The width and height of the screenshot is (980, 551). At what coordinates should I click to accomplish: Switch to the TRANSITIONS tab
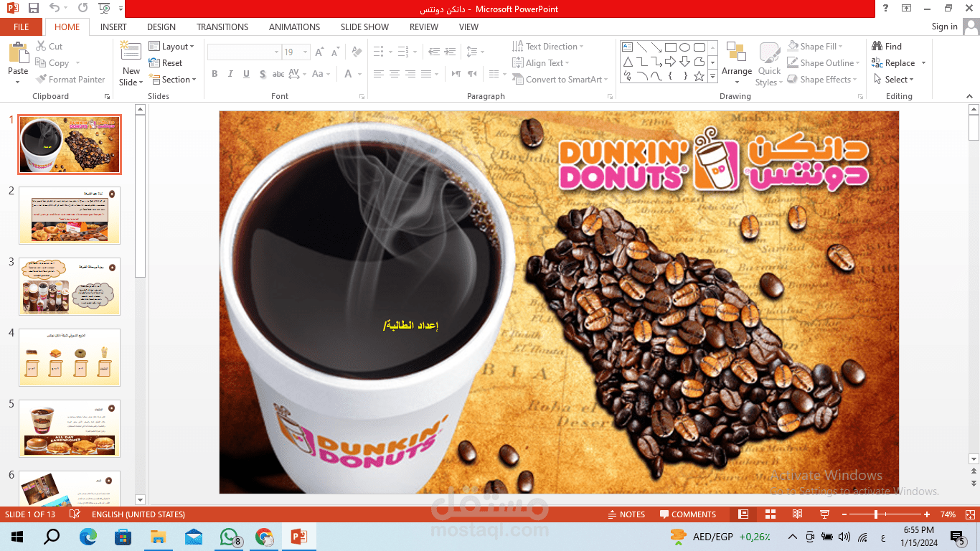(222, 27)
